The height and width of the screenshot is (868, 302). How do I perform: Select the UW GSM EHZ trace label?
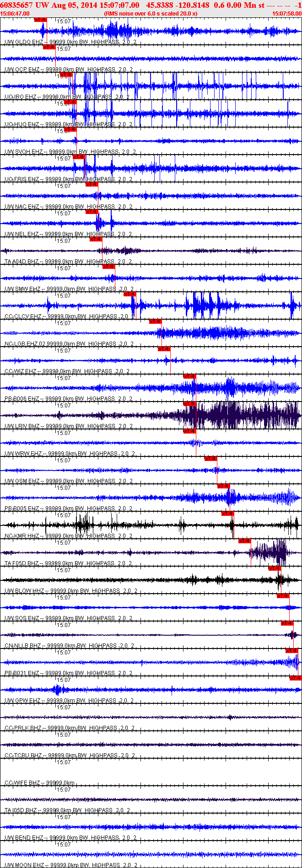pyautogui.click(x=68, y=481)
